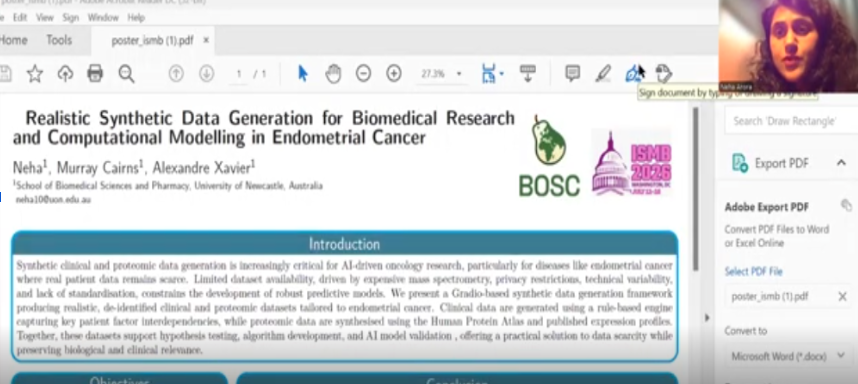Zoom in with the plus icon
This screenshot has width=858, height=384.
click(394, 73)
